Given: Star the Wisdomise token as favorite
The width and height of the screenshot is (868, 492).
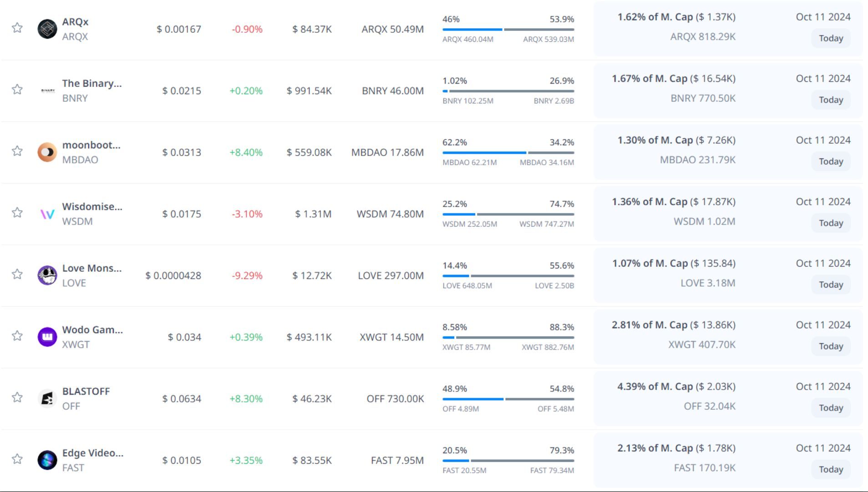Looking at the screenshot, I should pos(17,213).
